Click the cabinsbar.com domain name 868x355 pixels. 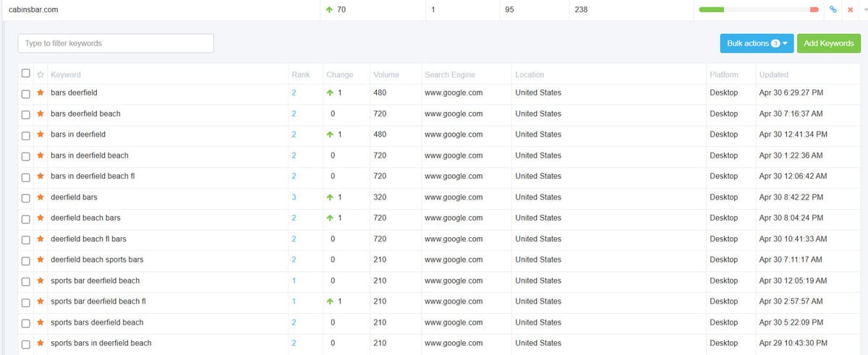coord(33,9)
